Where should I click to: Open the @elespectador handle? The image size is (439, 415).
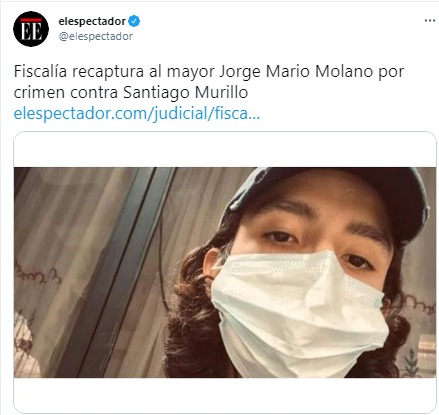96,36
